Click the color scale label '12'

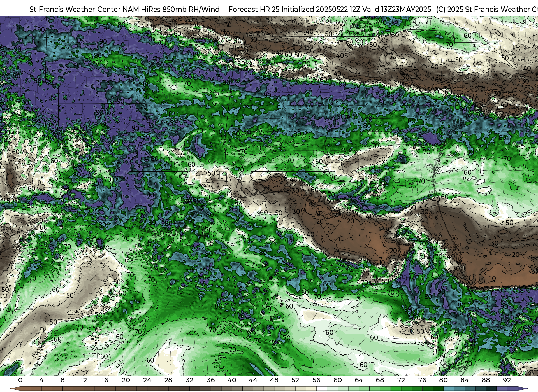pyautogui.click(x=84, y=380)
